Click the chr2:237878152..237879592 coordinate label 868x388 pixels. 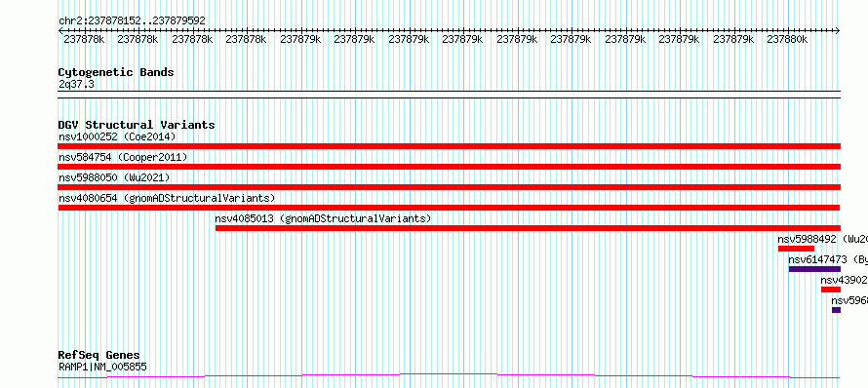tap(132, 20)
